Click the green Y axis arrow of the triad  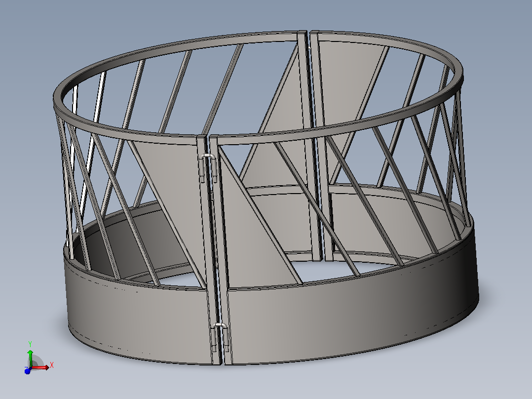[x=30, y=358]
